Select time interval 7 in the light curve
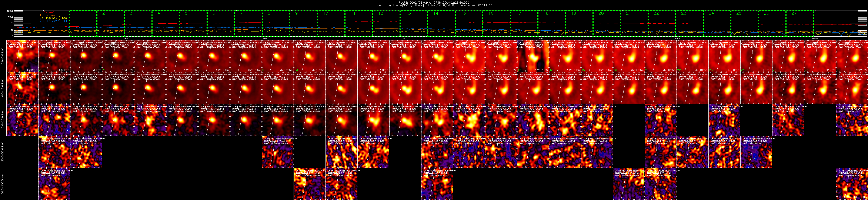 click(x=248, y=23)
